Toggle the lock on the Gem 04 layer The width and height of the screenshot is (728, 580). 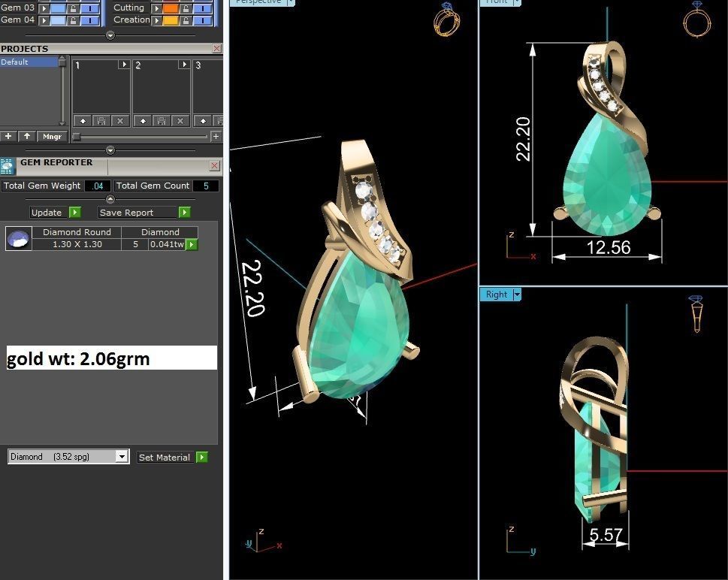point(73,20)
